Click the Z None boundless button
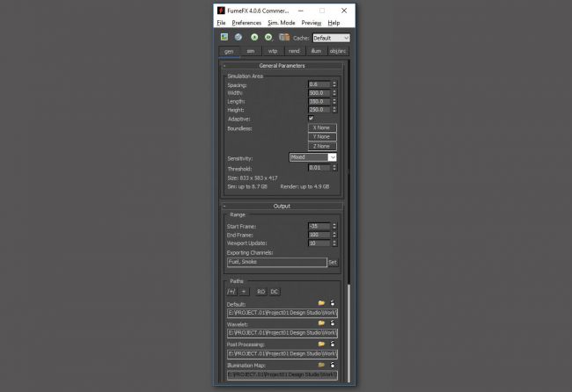 pyautogui.click(x=322, y=146)
